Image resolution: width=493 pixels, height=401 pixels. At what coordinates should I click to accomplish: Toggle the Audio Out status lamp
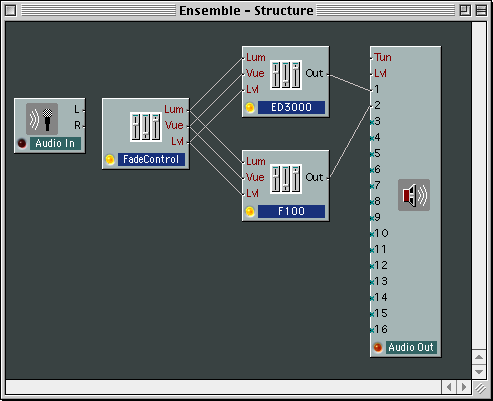click(378, 347)
